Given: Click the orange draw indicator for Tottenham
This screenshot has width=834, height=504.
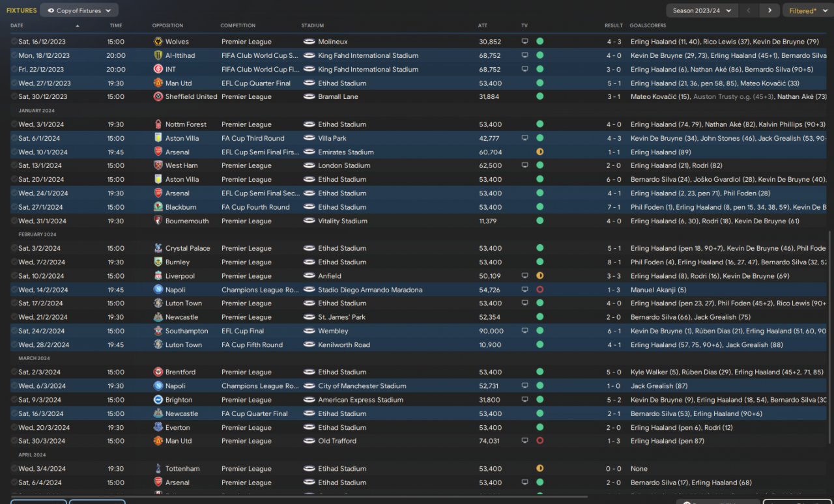Looking at the screenshot, I should [x=539, y=469].
